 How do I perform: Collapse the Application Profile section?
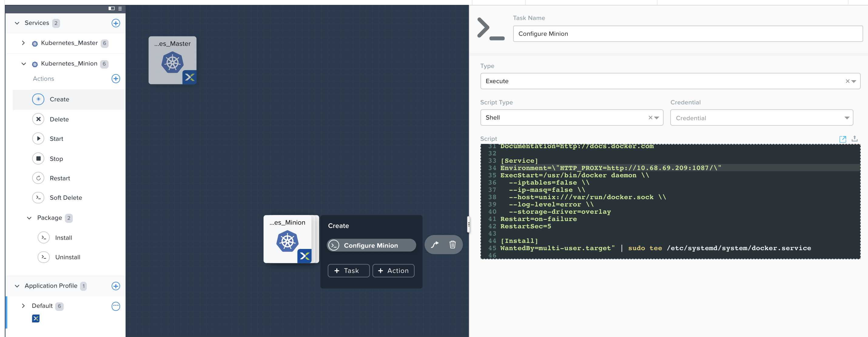[17, 286]
